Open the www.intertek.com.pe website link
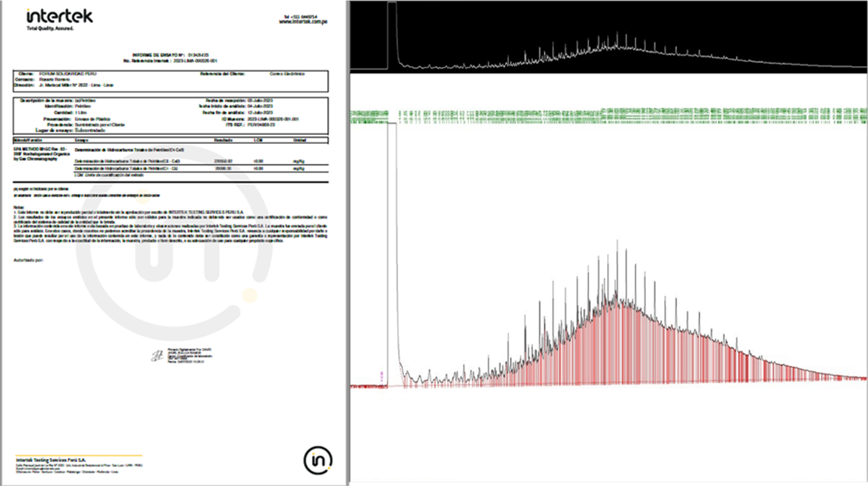The width and height of the screenshot is (868, 486). point(303,22)
